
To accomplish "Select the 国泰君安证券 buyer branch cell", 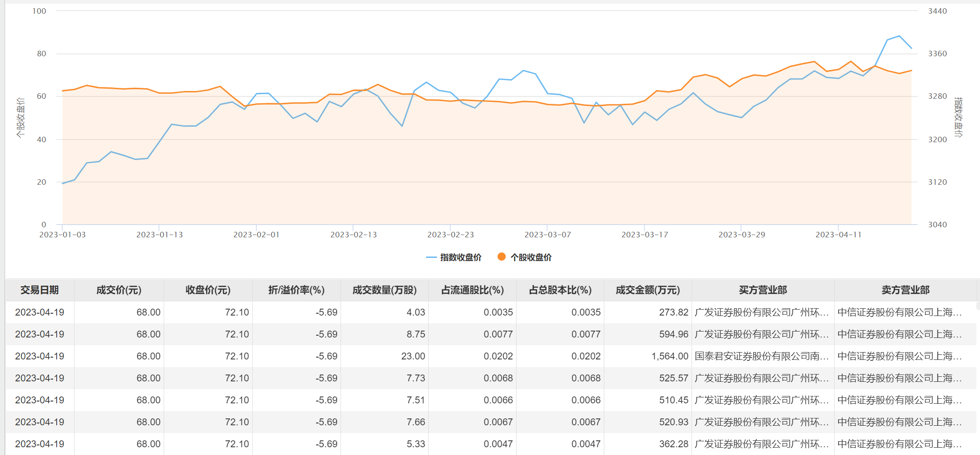I will point(762,356).
